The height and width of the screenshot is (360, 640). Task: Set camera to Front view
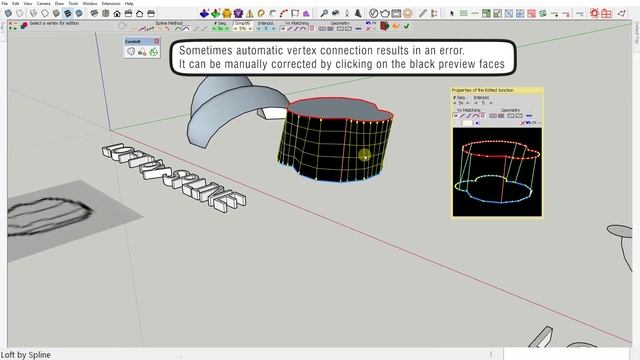tap(117, 14)
